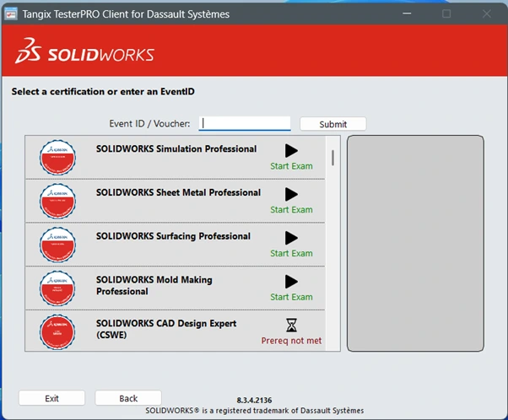Screen dimensions: 508x420
Task: Click the play icon for Simulation Professional exam
Action: 291,151
